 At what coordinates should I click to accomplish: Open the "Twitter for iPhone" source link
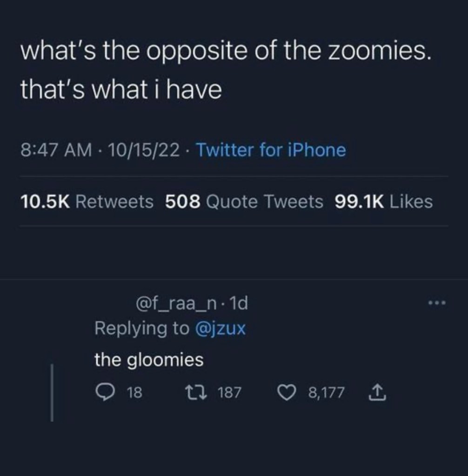(x=271, y=150)
